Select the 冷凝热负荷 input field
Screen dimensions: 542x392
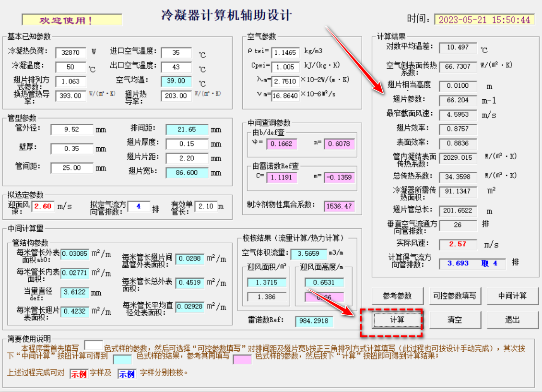tap(71, 52)
